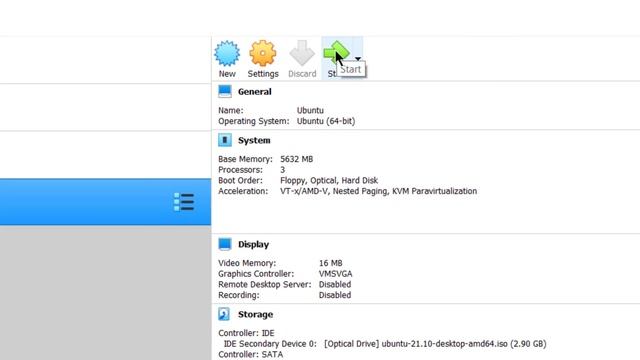Click the ubuntu-21.10-desktop-amd64.iso optical drive entry

(435, 344)
